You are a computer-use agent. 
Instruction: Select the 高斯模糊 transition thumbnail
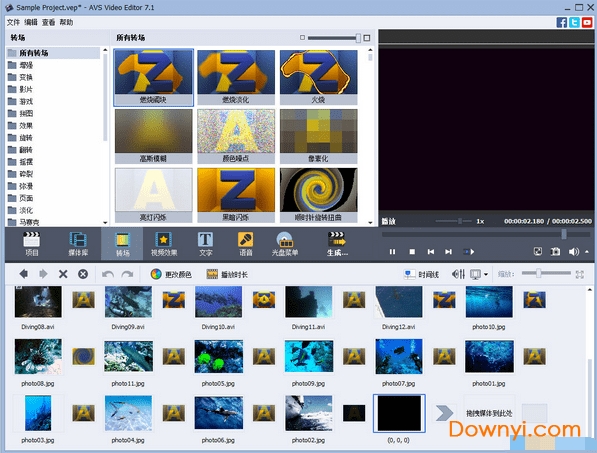[153, 136]
